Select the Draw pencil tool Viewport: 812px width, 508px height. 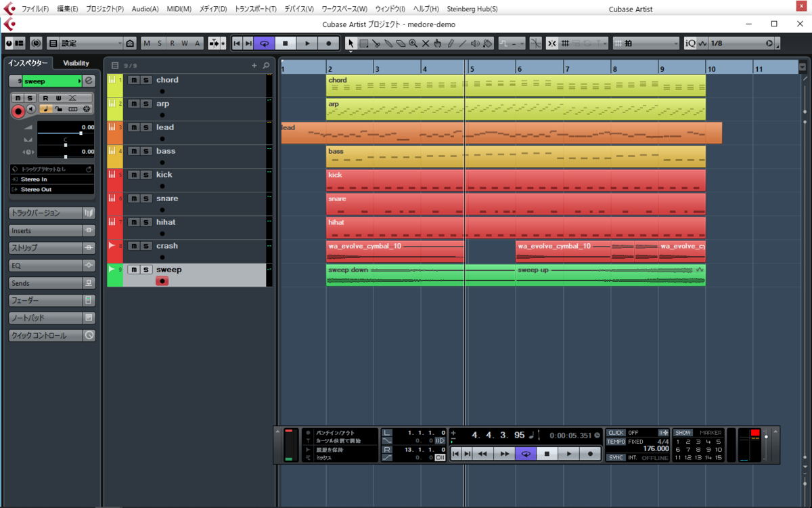coord(450,43)
